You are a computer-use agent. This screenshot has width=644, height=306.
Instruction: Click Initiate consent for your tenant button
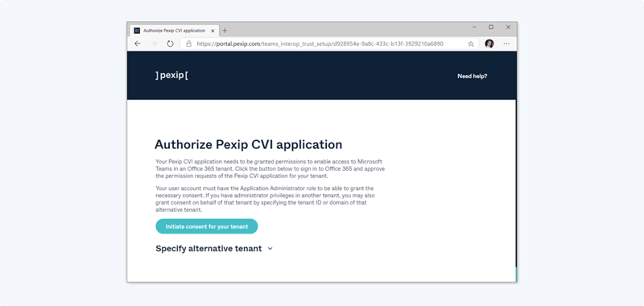click(x=207, y=226)
